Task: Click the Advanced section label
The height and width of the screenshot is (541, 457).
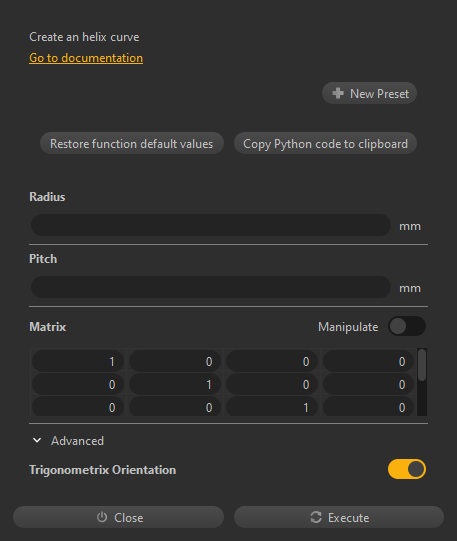Action: click(77, 441)
